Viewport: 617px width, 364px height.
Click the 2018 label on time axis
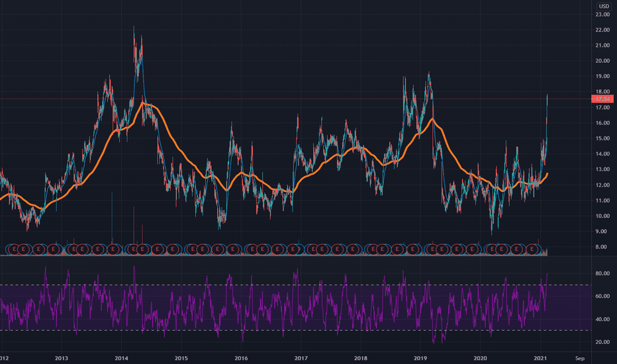pos(361,358)
